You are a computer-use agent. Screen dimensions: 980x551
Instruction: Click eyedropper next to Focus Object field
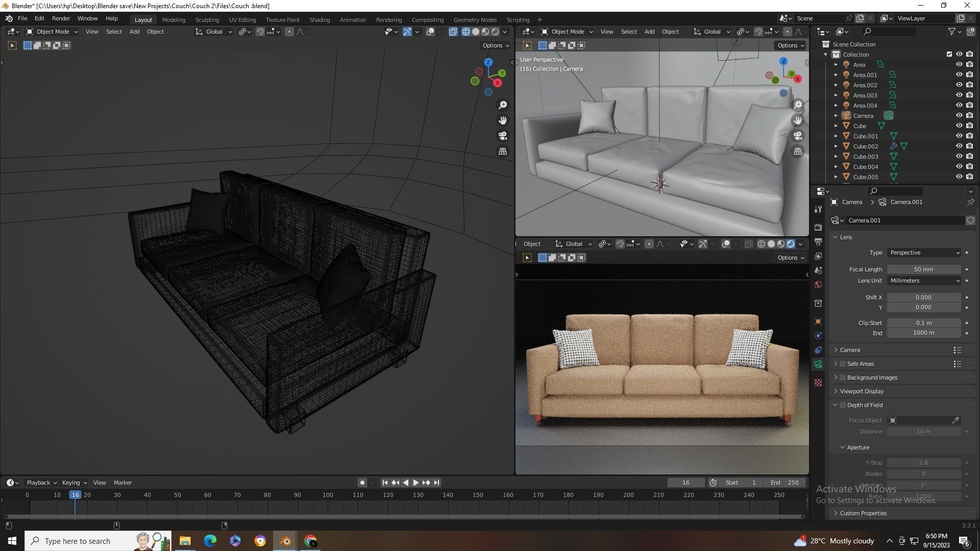coord(955,420)
